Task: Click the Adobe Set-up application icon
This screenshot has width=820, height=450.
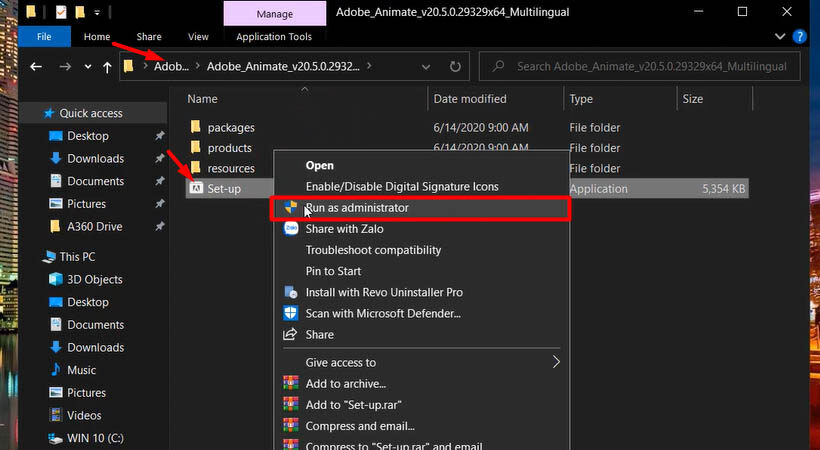Action: (x=197, y=188)
